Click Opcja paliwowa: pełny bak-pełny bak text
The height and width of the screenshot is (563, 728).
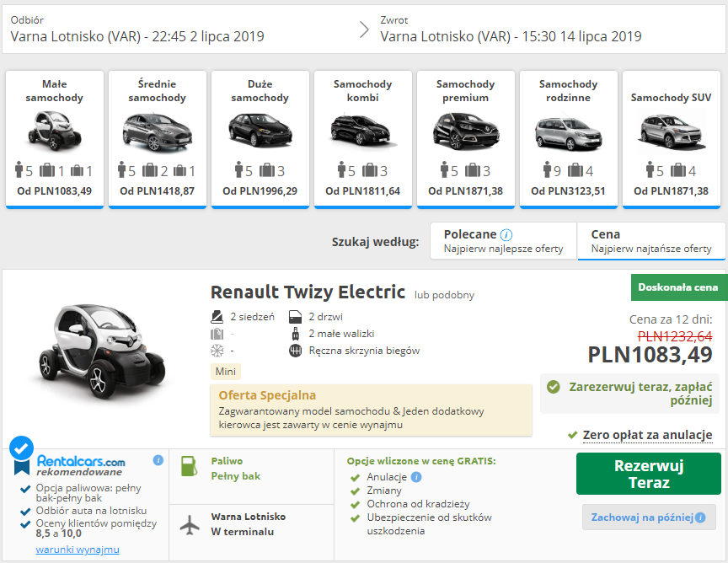pos(88,493)
